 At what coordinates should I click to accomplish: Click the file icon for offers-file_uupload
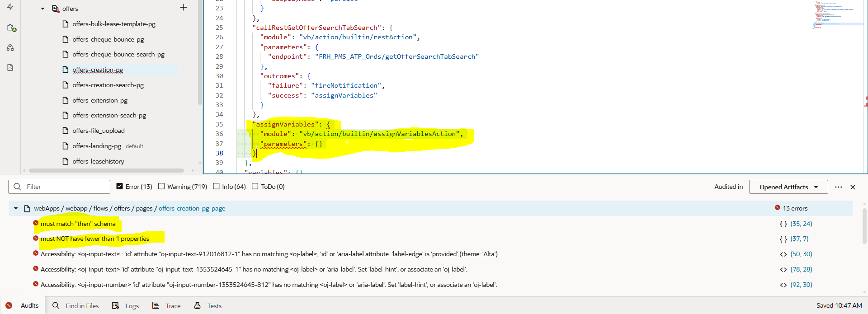(66, 131)
